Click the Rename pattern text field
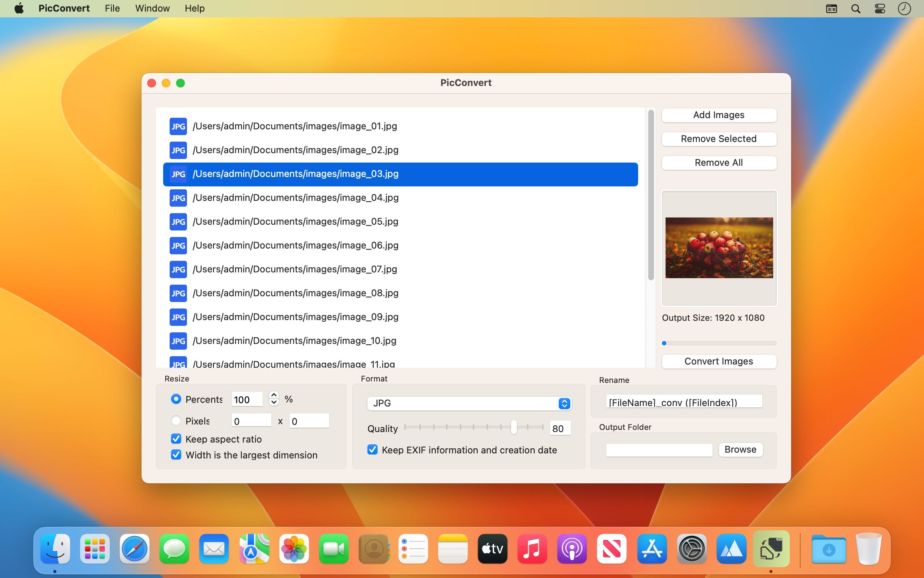The image size is (924, 578). (684, 401)
